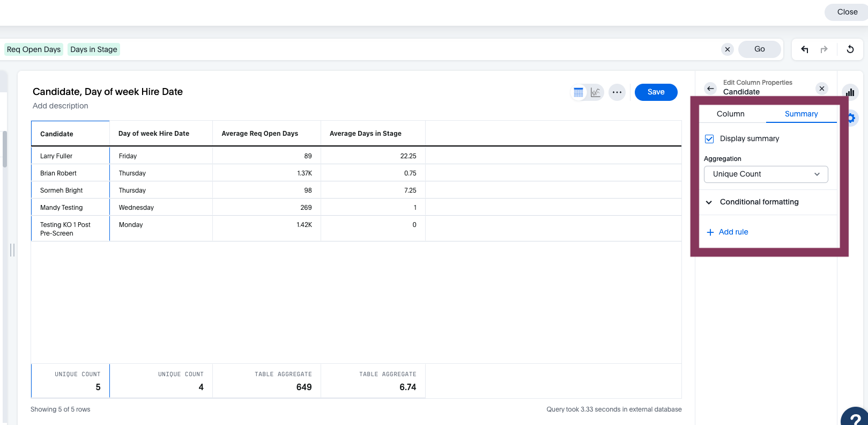Select Testing KO 1 Post Pre-Screen cell
The image size is (868, 425).
tap(70, 229)
